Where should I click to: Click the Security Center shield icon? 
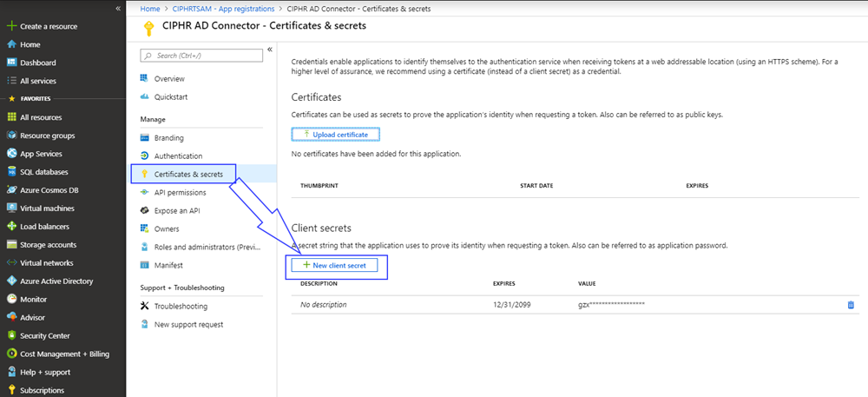tap(11, 336)
